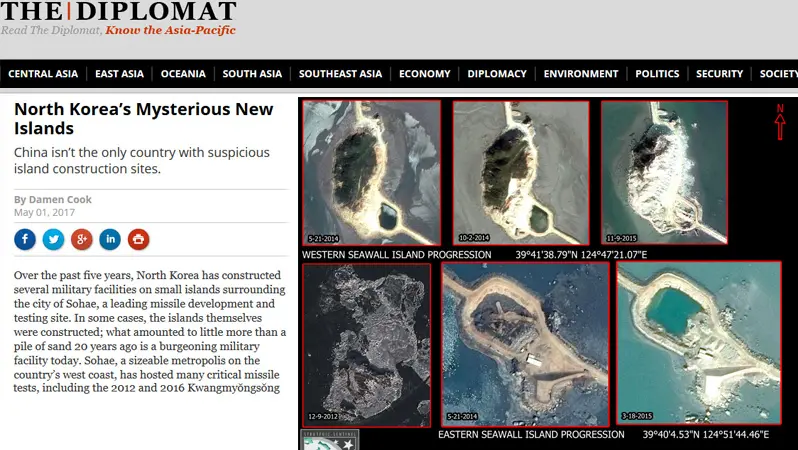
Task: Click the satellite image dated 11-9-2015
Action: [x=664, y=173]
